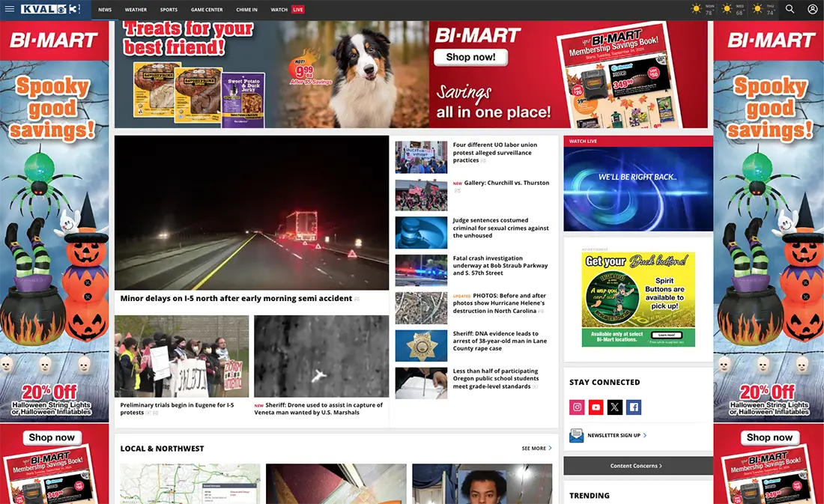Open Fatal crash investigation Bob Straub Parkway
Image resolution: width=824 pixels, height=504 pixels.
pos(500,265)
